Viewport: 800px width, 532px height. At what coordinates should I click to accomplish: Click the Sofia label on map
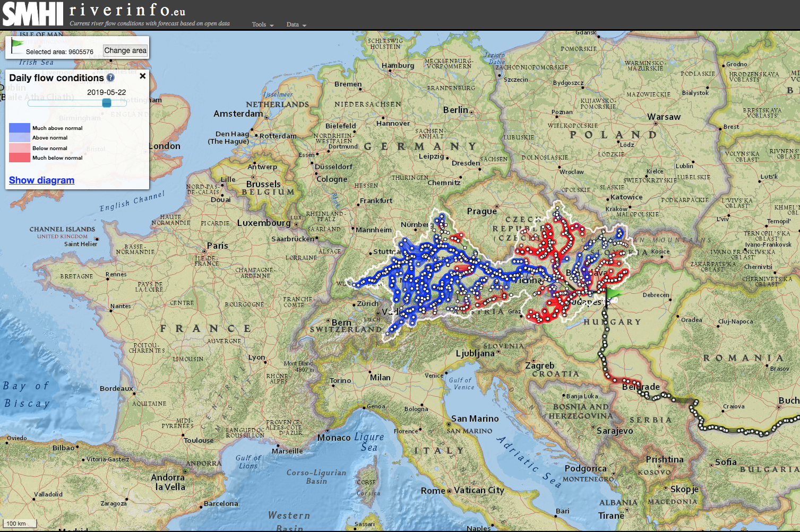(726, 462)
